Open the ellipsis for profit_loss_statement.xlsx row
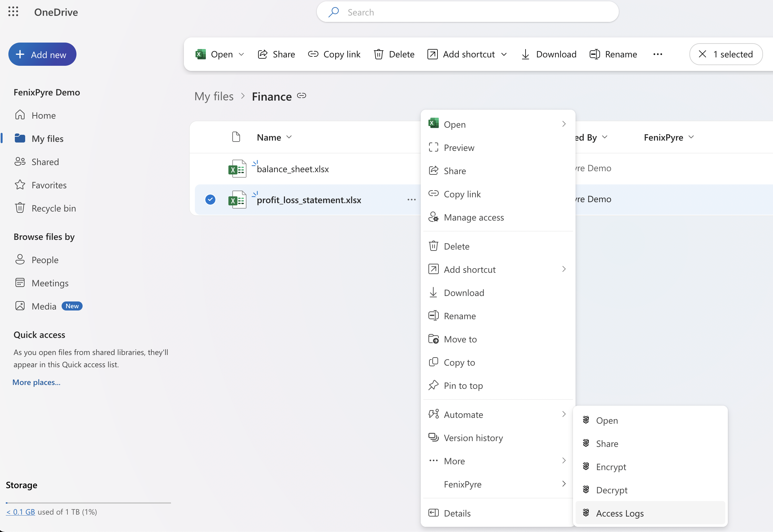Image resolution: width=773 pixels, height=532 pixels. [x=412, y=200]
